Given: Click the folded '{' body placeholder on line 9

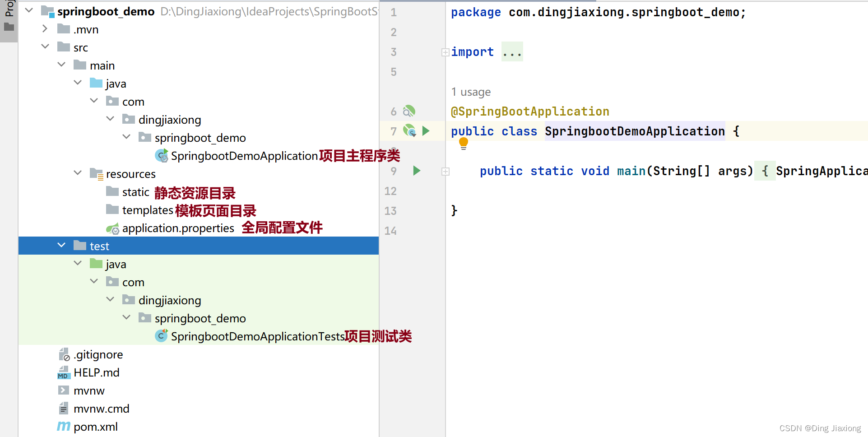Looking at the screenshot, I should (765, 171).
